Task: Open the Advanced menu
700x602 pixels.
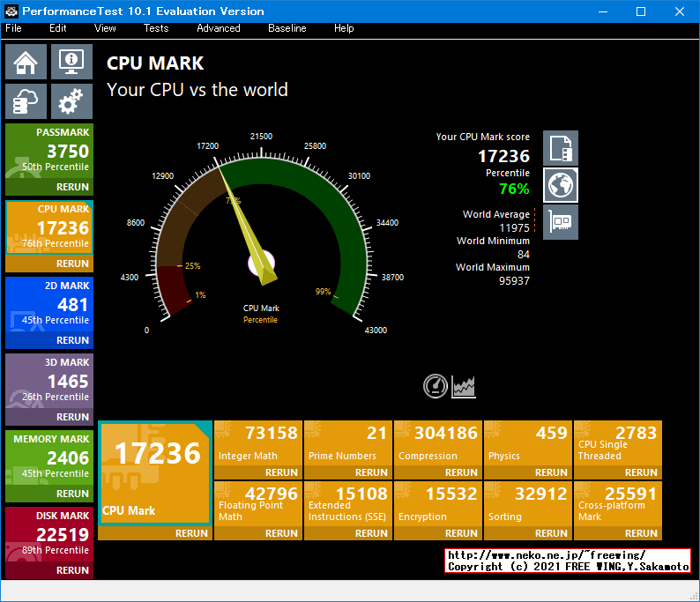Action: tap(218, 28)
